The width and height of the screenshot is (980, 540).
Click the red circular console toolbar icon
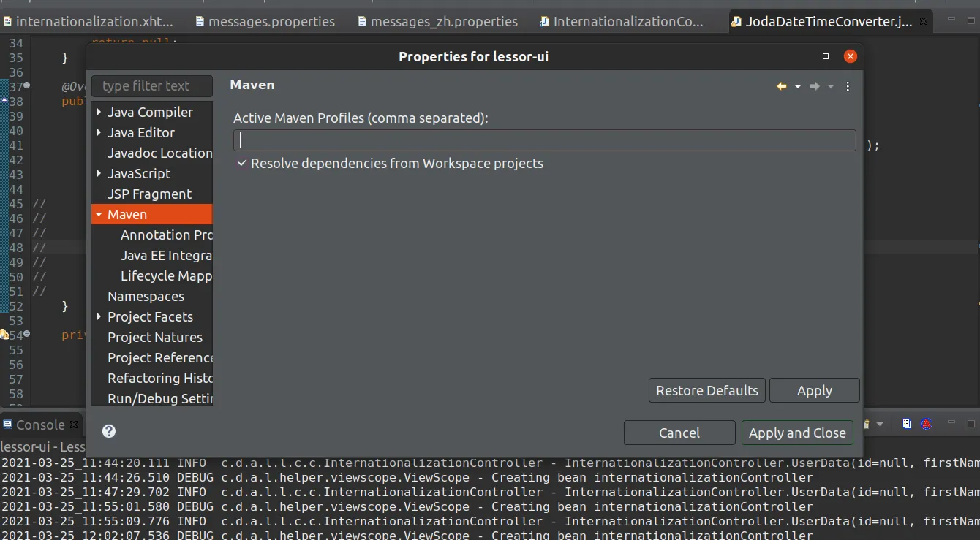(926, 424)
